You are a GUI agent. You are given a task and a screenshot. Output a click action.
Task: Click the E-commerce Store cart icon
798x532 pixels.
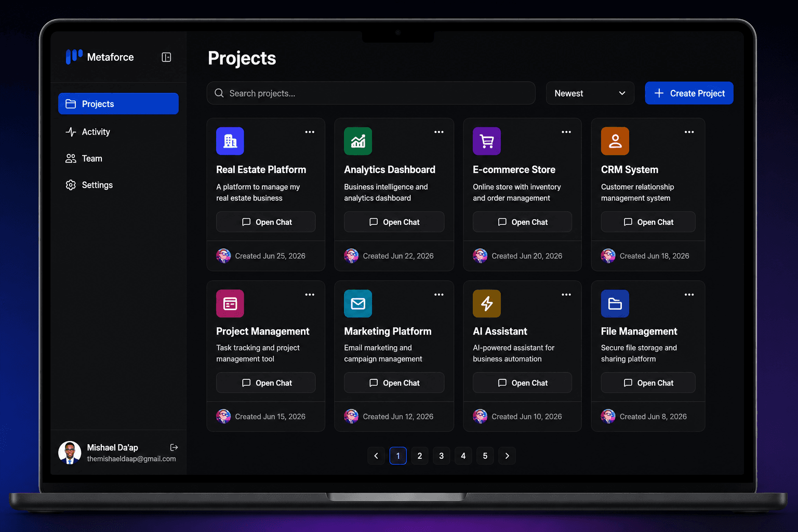coord(487,141)
